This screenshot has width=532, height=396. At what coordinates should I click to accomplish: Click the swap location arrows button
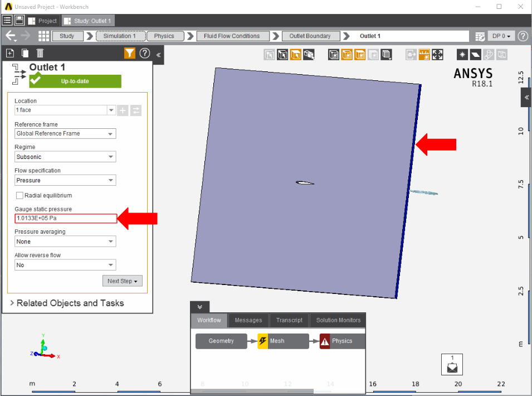[136, 110]
